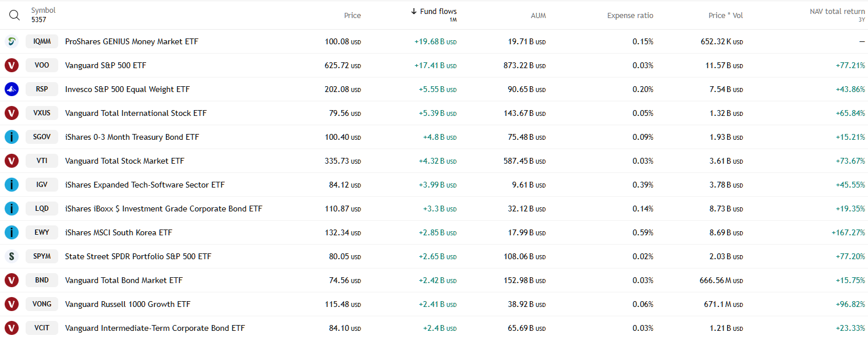The image size is (868, 339).
Task: Click the search magnifier icon
Action: [x=14, y=15]
